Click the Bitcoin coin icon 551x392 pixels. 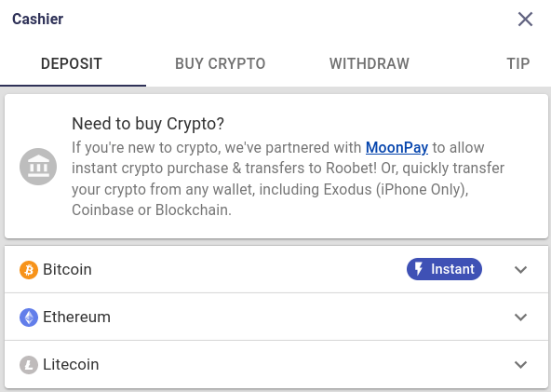click(x=29, y=270)
